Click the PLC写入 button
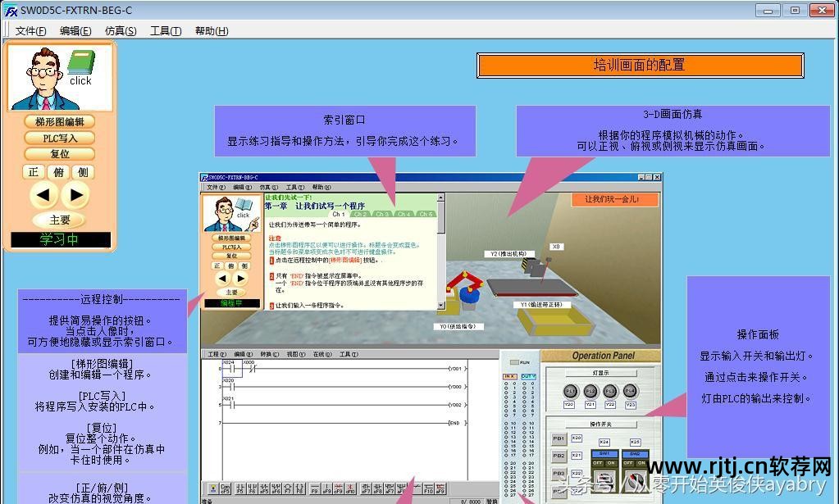The width and height of the screenshot is (839, 504). point(59,137)
